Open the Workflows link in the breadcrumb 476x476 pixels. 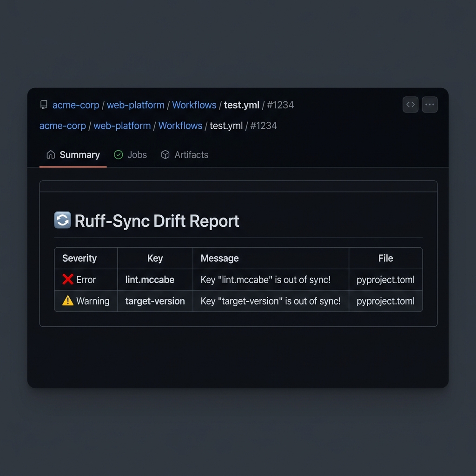click(194, 105)
